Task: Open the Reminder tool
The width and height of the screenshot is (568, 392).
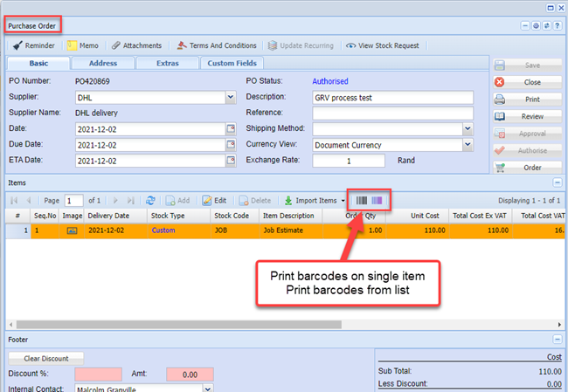Action: [35, 45]
